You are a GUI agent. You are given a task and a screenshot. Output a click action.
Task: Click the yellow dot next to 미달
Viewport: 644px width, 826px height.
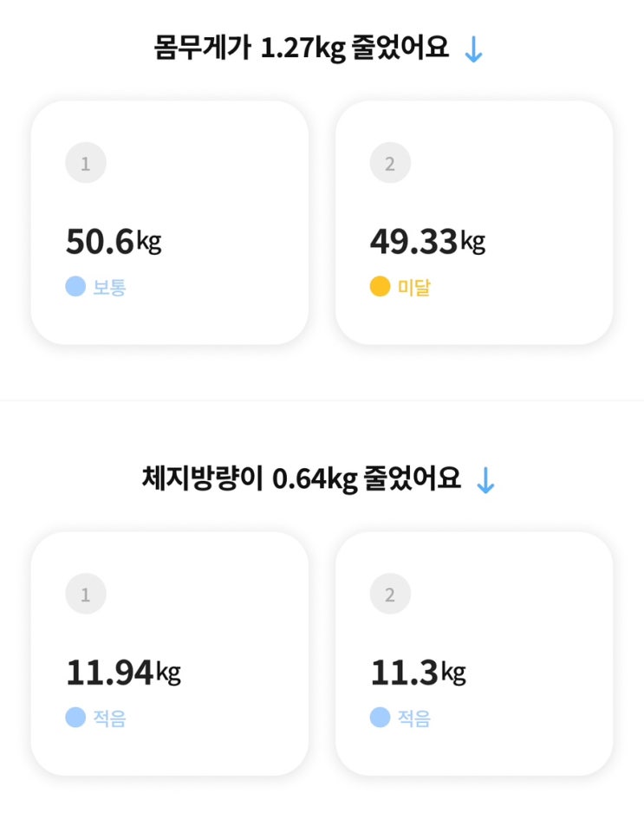[380, 287]
